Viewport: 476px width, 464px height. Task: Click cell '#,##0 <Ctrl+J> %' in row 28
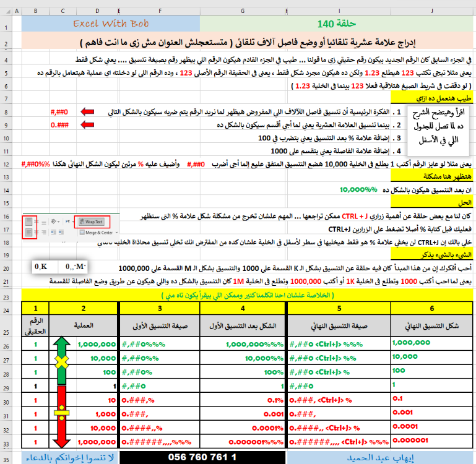(339, 372)
